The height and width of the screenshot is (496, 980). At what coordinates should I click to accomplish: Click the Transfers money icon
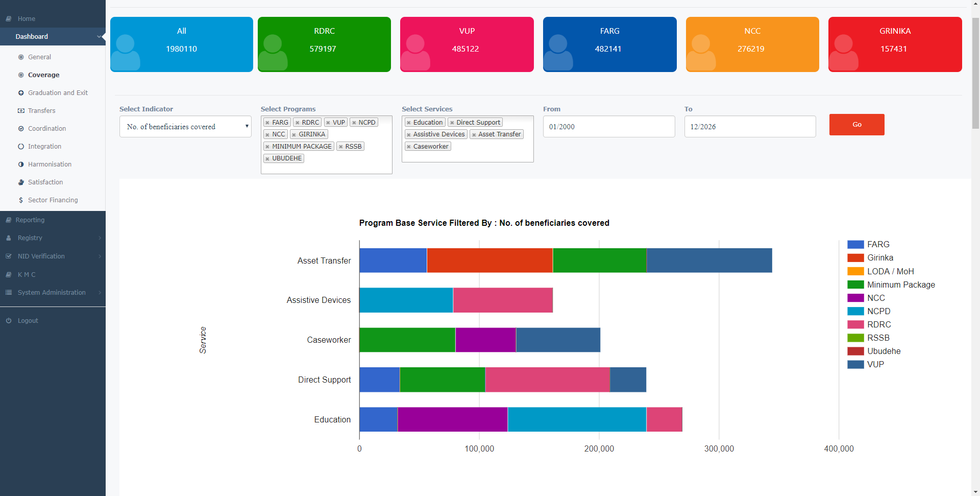point(21,111)
